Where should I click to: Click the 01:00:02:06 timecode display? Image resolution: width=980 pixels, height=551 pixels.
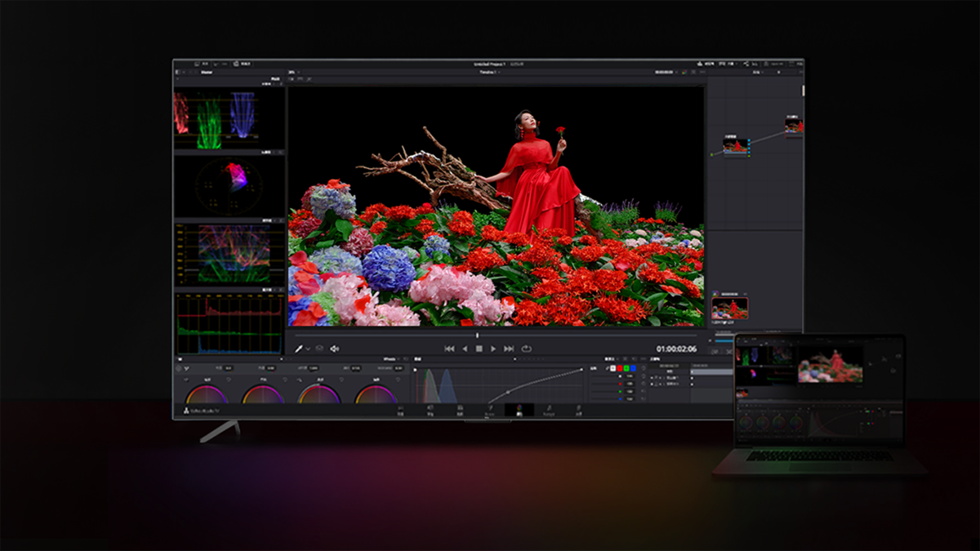(676, 349)
